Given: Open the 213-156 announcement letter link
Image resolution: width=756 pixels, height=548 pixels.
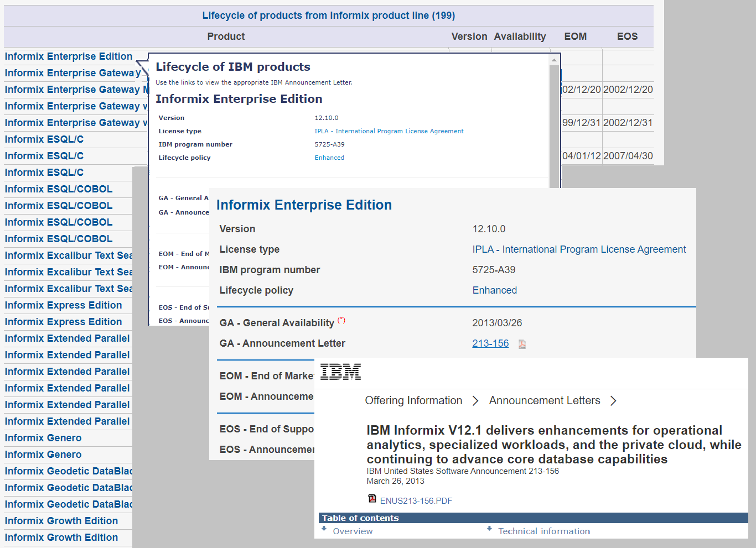Looking at the screenshot, I should point(490,343).
